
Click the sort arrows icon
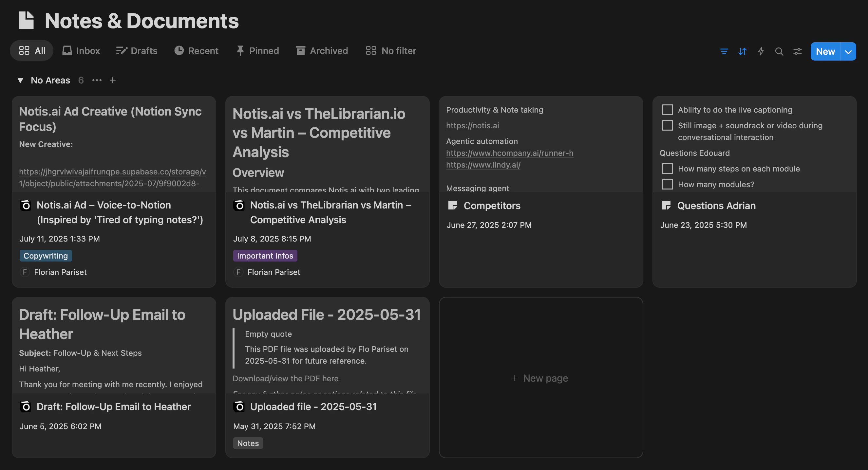coord(742,51)
